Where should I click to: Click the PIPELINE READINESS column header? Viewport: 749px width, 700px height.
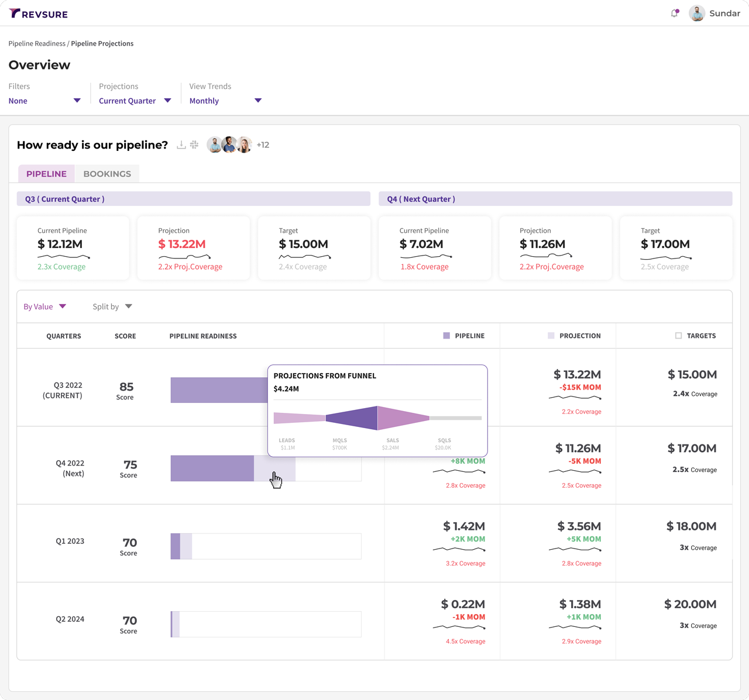pyautogui.click(x=203, y=336)
